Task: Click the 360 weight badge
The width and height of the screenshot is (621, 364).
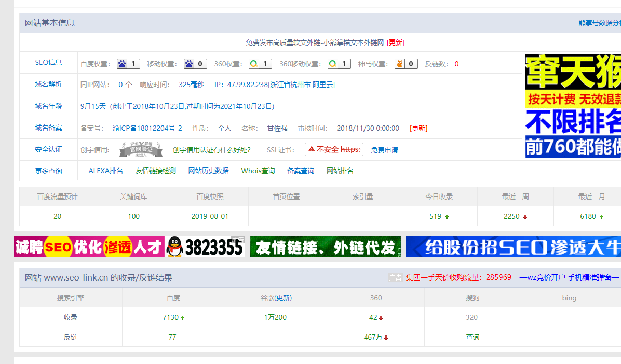Action: [x=260, y=64]
